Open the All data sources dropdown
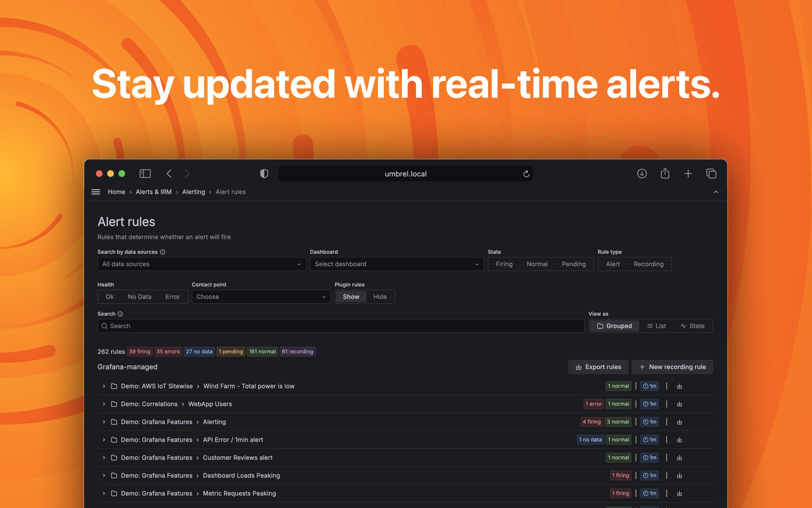812x508 pixels. point(201,264)
